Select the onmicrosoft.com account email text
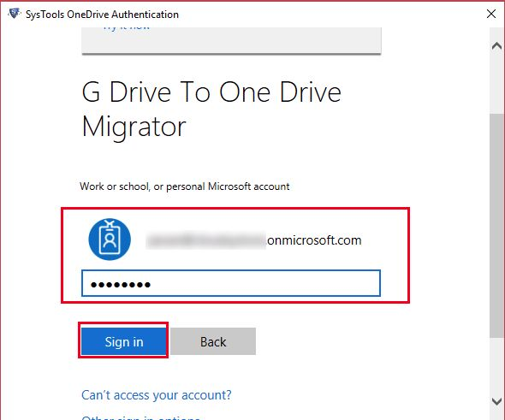This screenshot has width=505, height=420. tap(253, 240)
